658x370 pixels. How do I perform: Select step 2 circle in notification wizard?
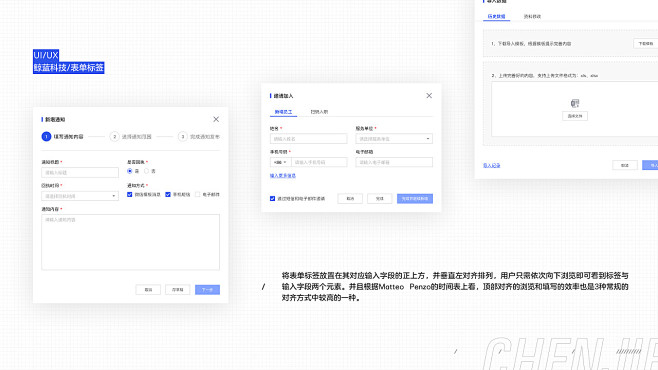114,136
